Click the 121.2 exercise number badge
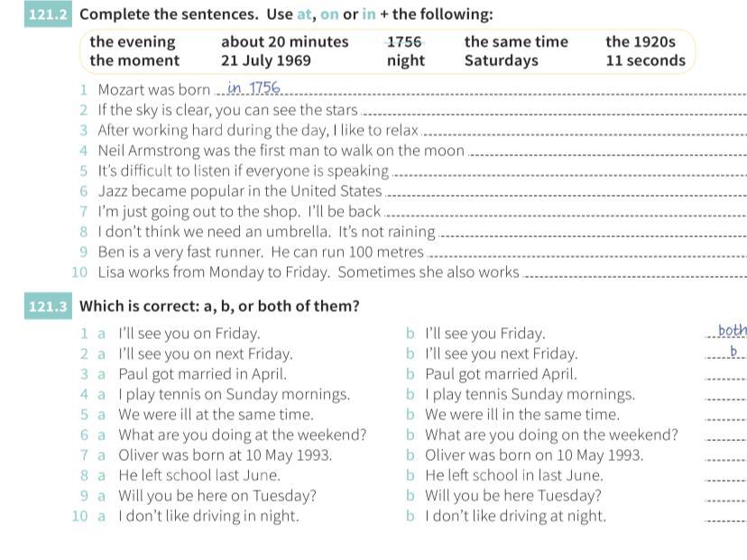This screenshot has width=747, height=560. pos(49,14)
